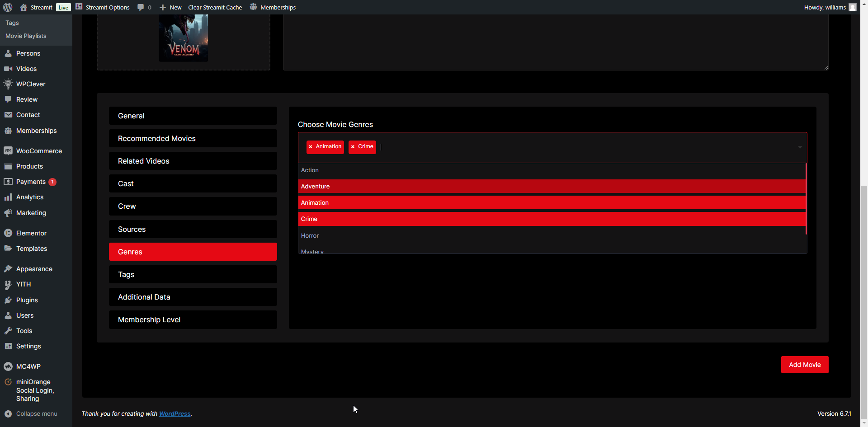Open the Cast tab
Image resolution: width=868 pixels, height=427 pixels.
tap(193, 183)
